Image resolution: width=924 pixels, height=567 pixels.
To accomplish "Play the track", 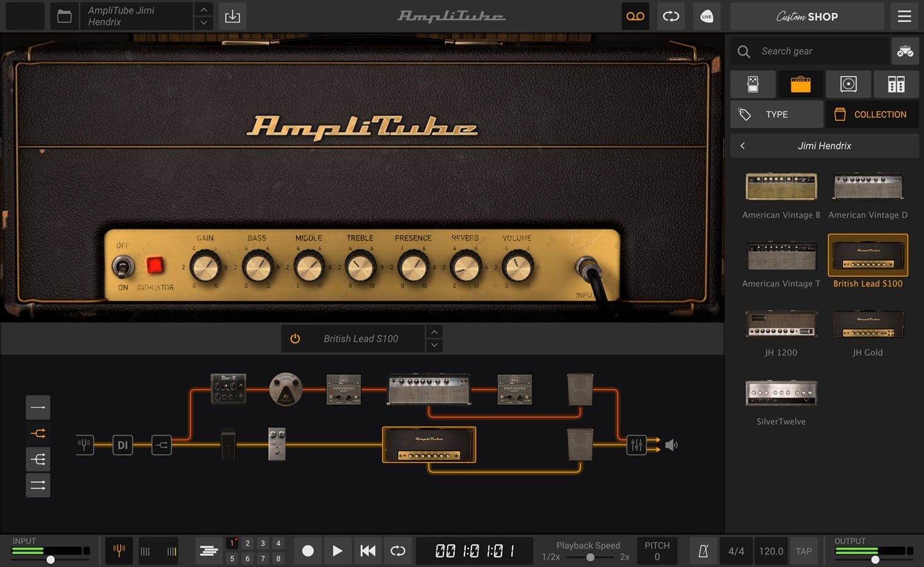I will (337, 550).
